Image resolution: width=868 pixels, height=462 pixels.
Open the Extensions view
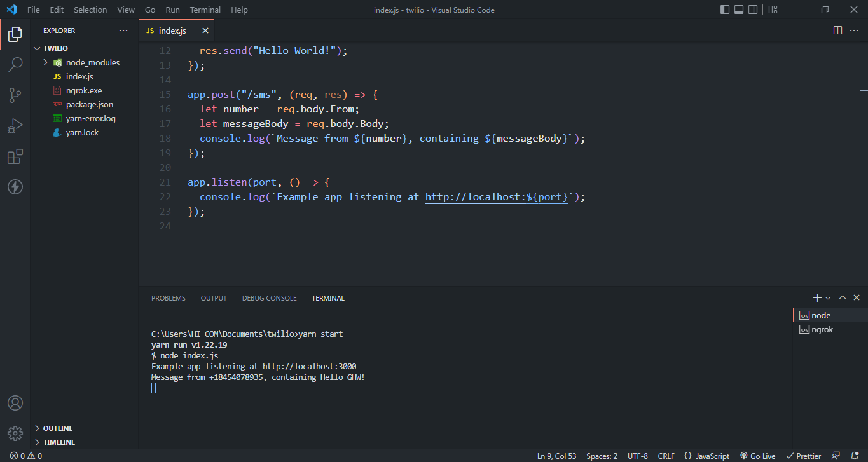pyautogui.click(x=15, y=156)
